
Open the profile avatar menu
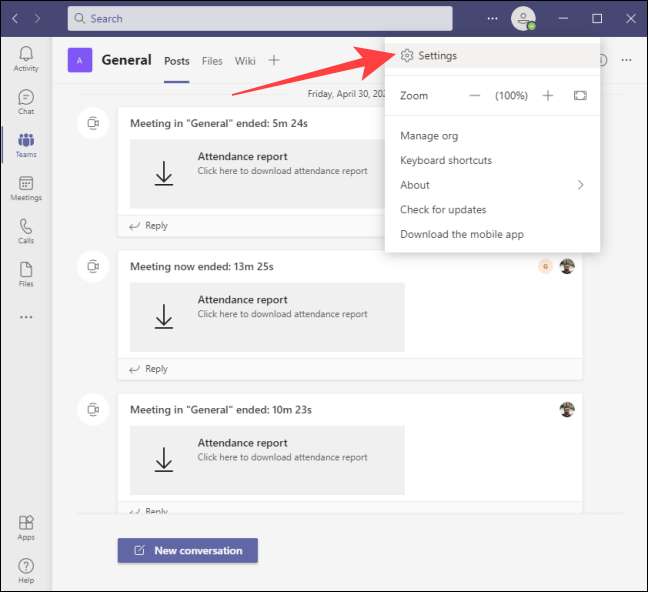point(523,19)
